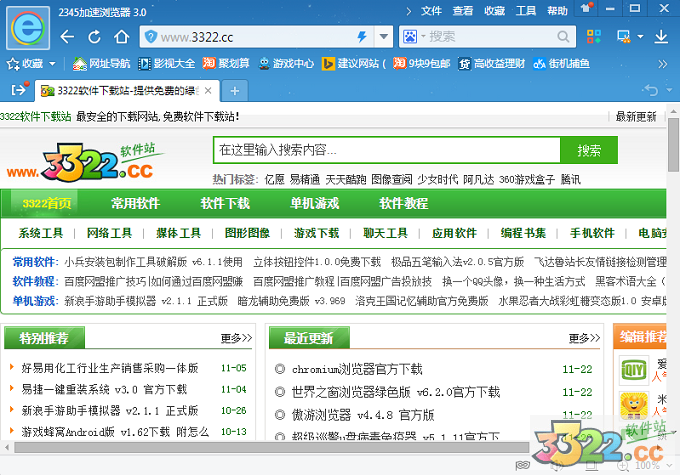Open a new tab with plus button

pos(235,91)
